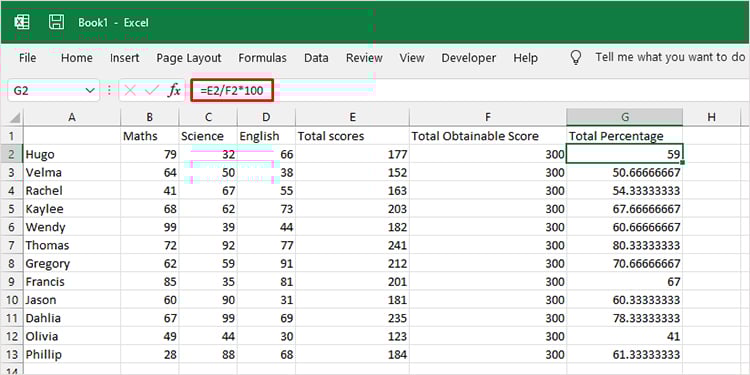
Task: Click Tell me what you want to do
Action: (671, 57)
